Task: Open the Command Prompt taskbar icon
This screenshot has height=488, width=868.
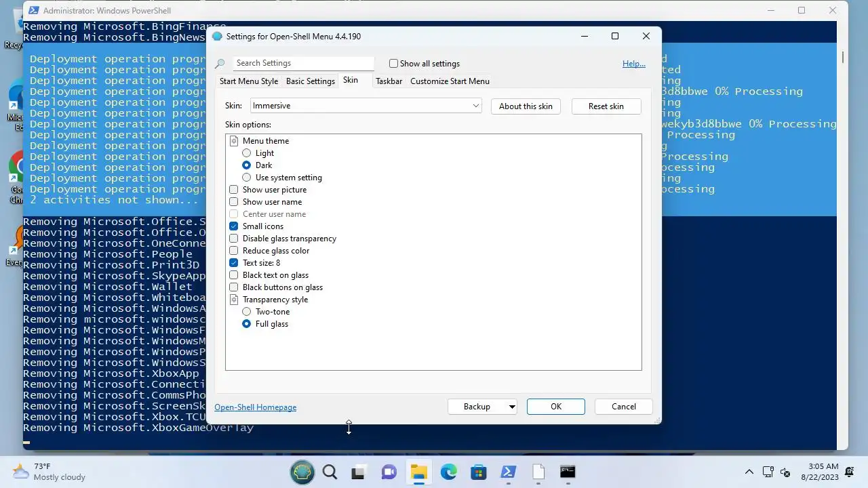Action: (568, 472)
